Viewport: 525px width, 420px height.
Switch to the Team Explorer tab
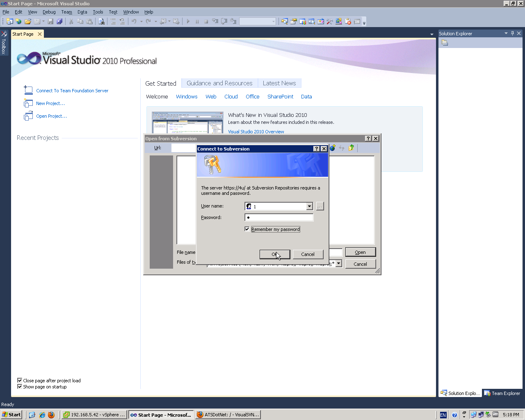(502, 393)
